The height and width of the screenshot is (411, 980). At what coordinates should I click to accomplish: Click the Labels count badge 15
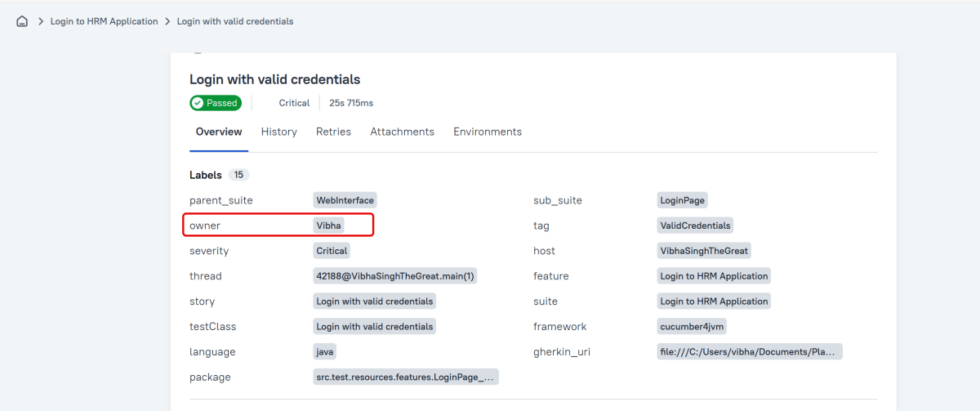[x=238, y=175]
